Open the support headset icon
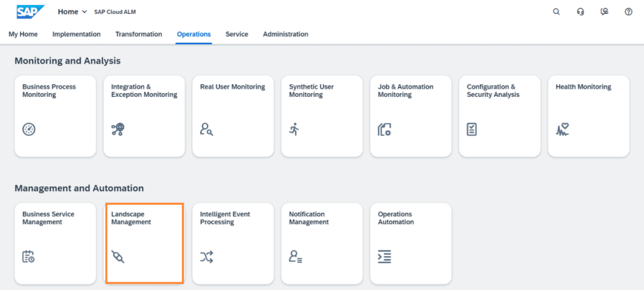 point(580,12)
